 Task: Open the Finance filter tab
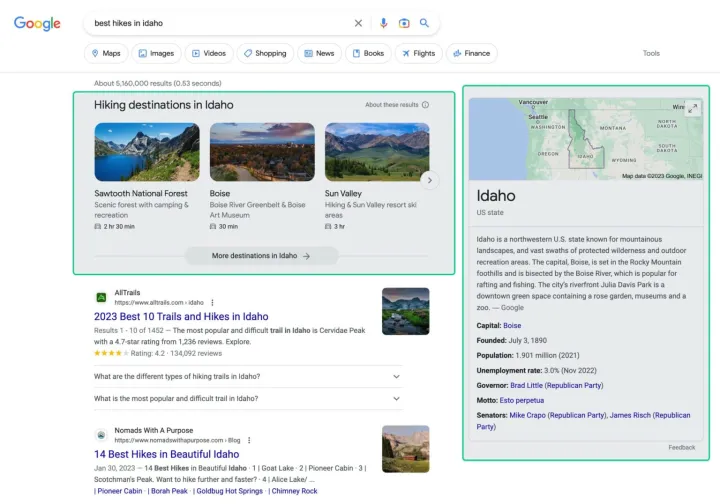[x=472, y=53]
